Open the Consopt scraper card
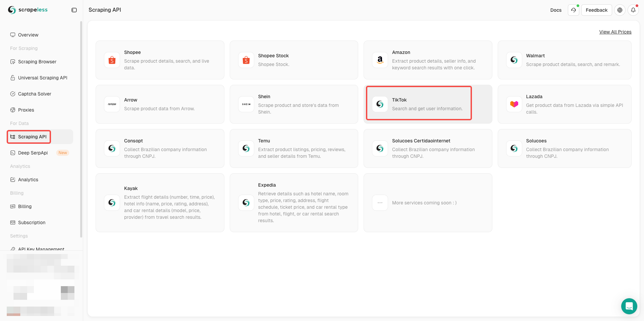Screen dimensions: 644x321 (160, 148)
